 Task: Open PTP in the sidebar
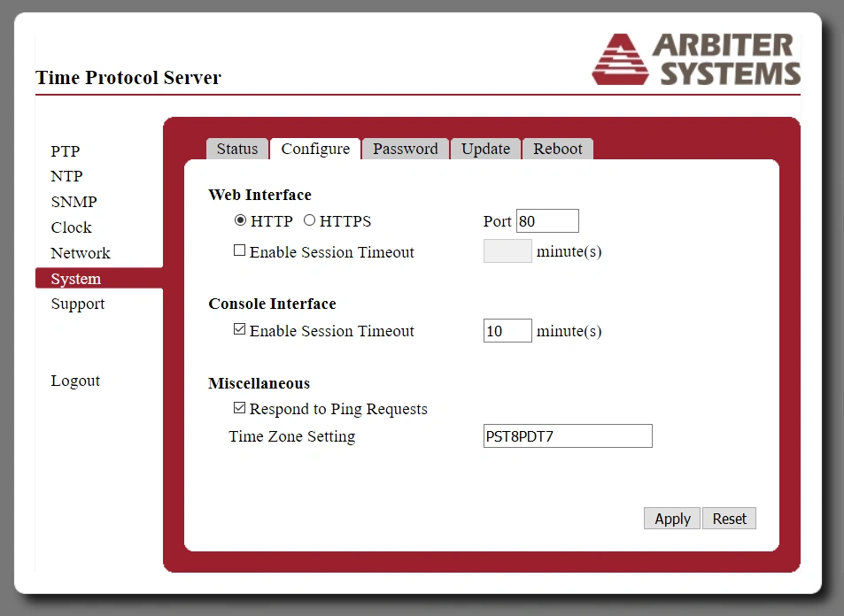point(65,151)
